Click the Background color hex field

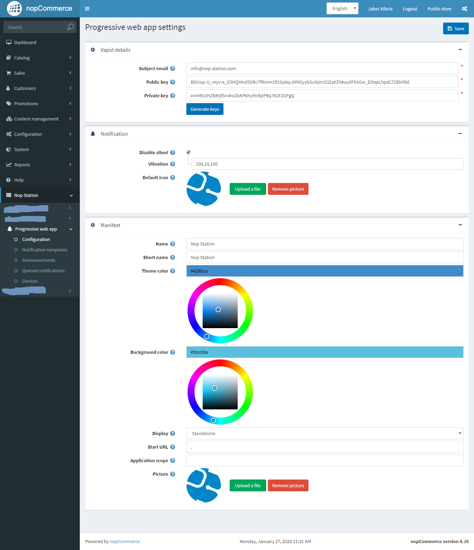coord(325,352)
